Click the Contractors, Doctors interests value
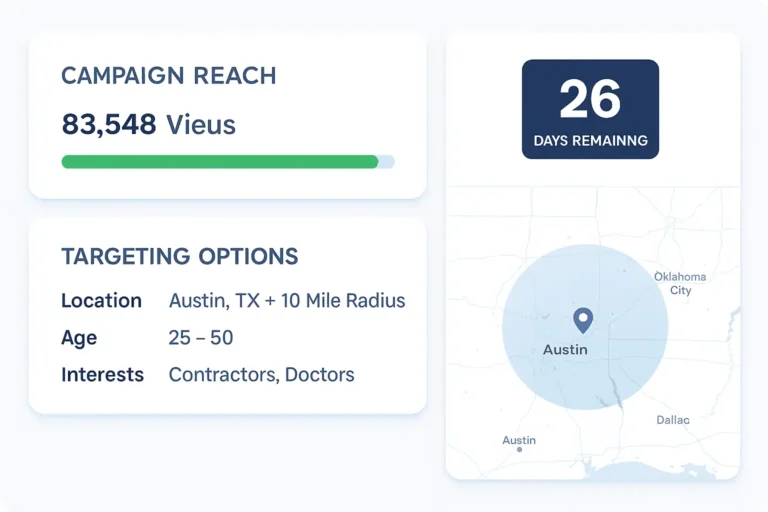The height and width of the screenshot is (512, 768). click(261, 375)
